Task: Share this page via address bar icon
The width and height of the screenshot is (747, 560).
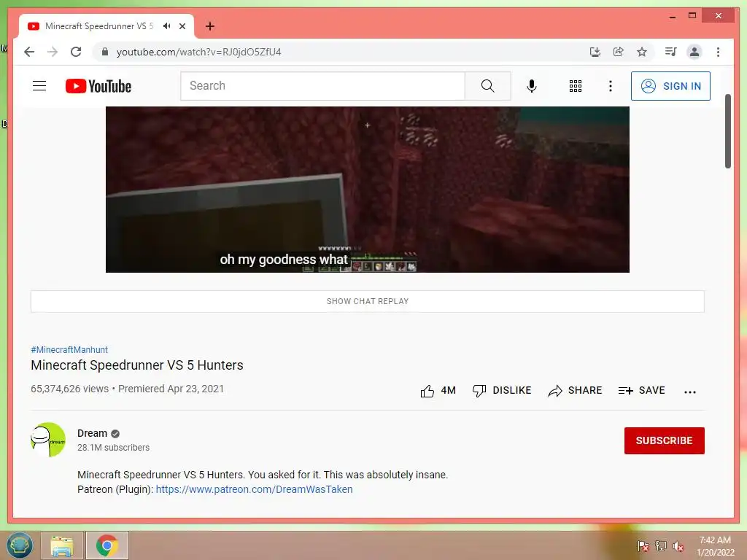Action: [x=619, y=52]
